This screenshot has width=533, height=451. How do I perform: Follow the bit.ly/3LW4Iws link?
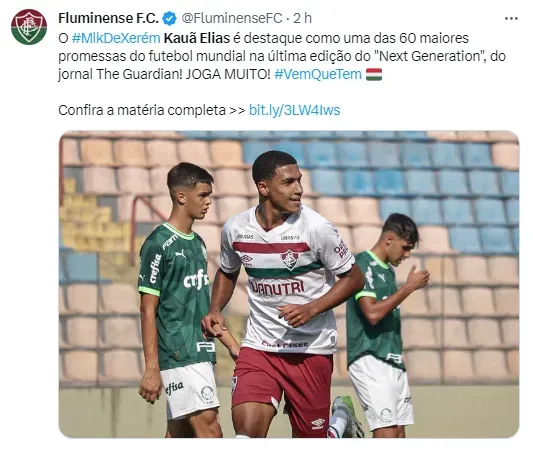point(294,110)
